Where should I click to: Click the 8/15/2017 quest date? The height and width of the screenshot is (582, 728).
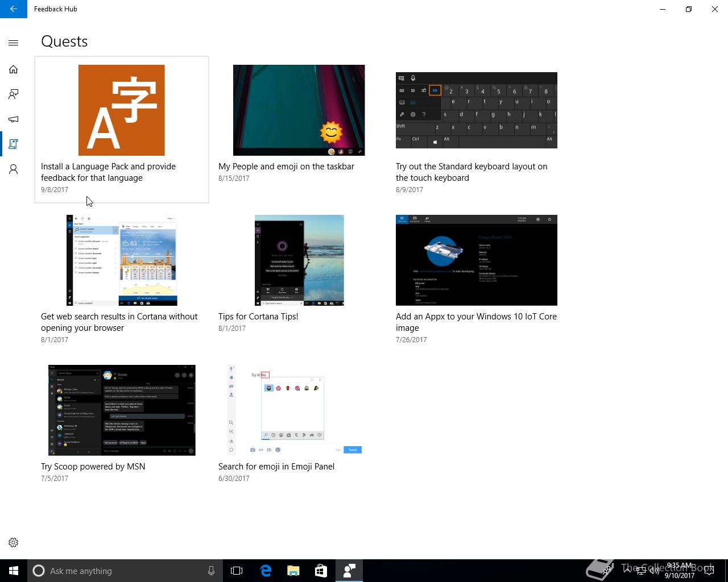(234, 178)
